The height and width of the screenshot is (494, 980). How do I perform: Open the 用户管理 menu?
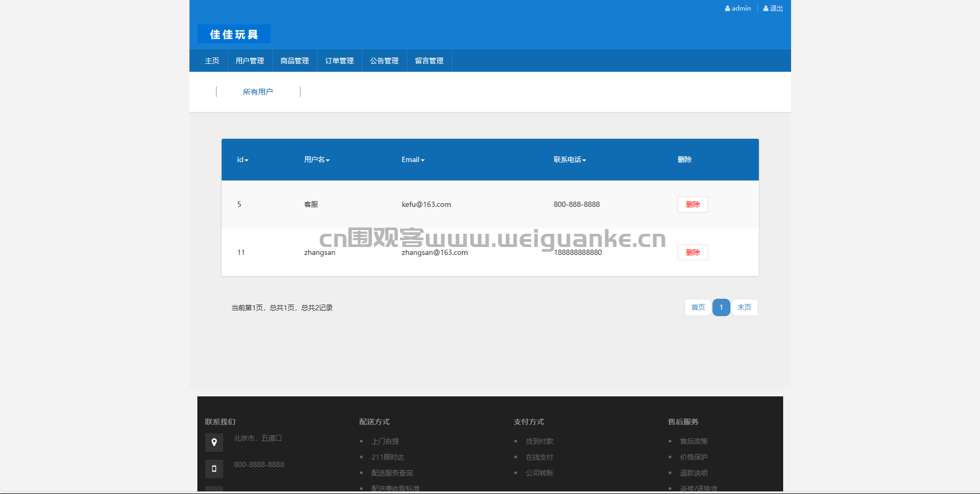[250, 61]
